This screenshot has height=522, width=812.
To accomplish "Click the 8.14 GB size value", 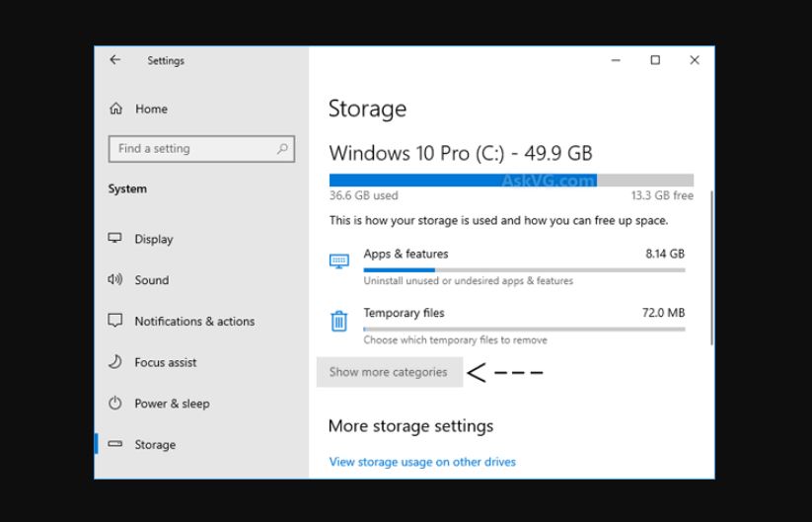I will point(665,254).
